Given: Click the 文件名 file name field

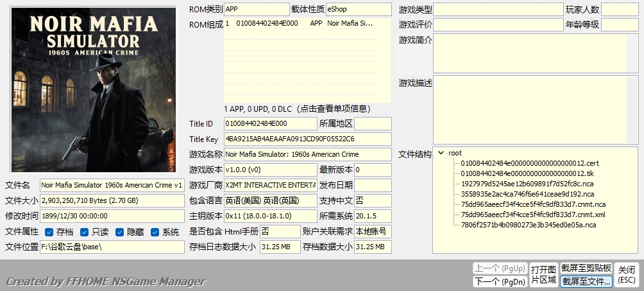Looking at the screenshot, I should [x=112, y=185].
